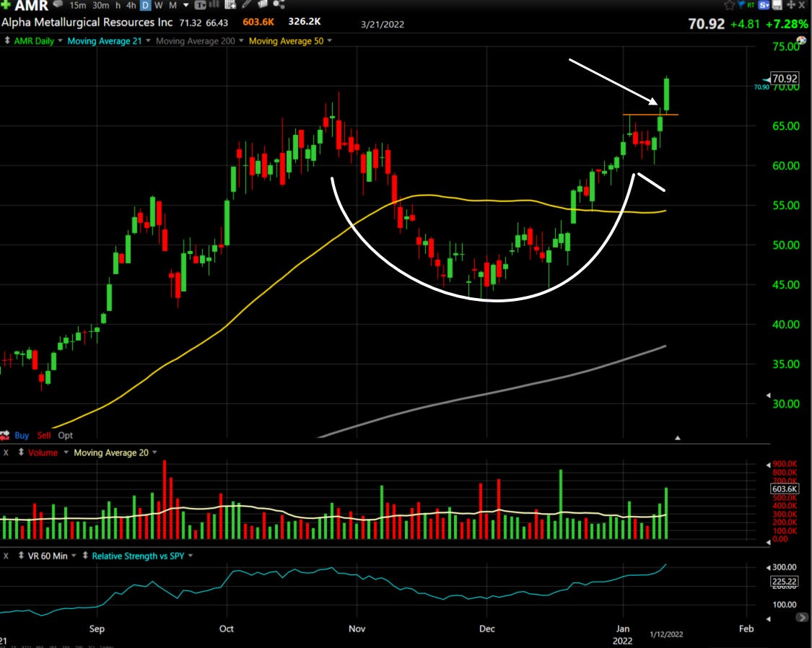The height and width of the screenshot is (648, 812).
Task: Click the small triangle marker above 900.0K
Action: [x=768, y=465]
